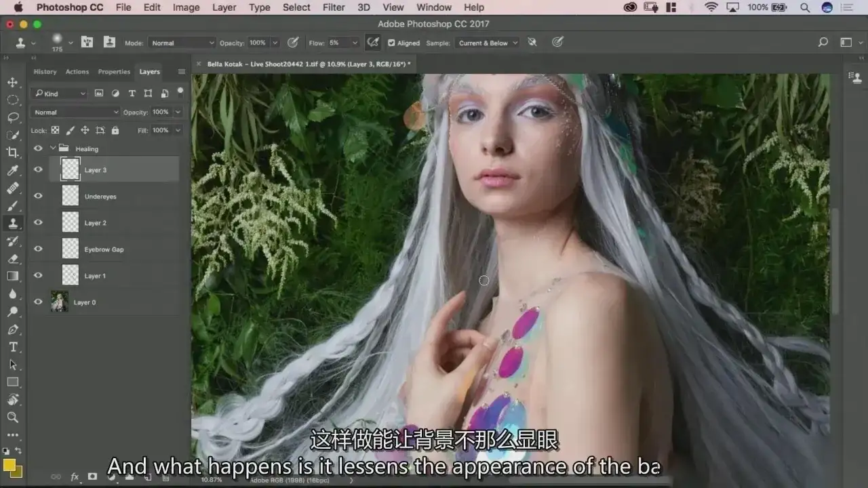The height and width of the screenshot is (488, 868).
Task: Select the Crop tool
Action: click(x=12, y=153)
